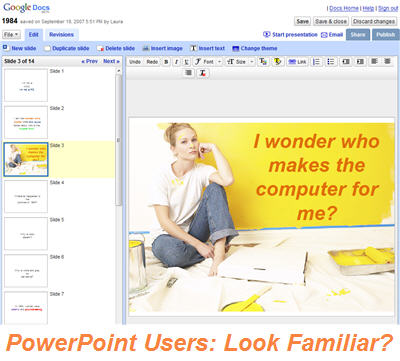This screenshot has height=361, width=400.
Task: Click the Save button
Action: [302, 21]
